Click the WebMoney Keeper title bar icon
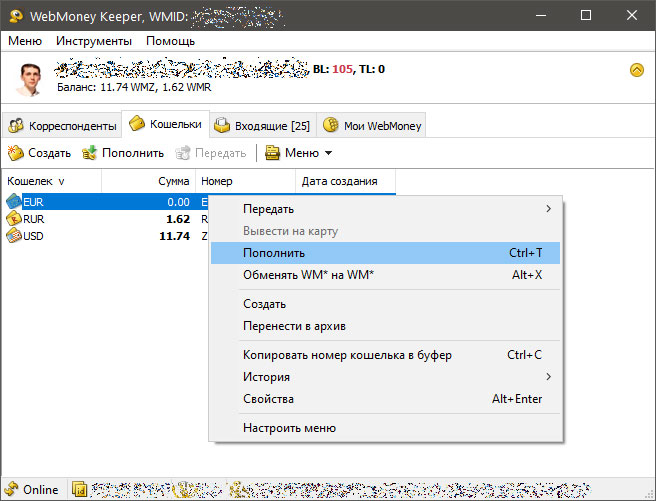The height and width of the screenshot is (501, 656). pos(16,16)
